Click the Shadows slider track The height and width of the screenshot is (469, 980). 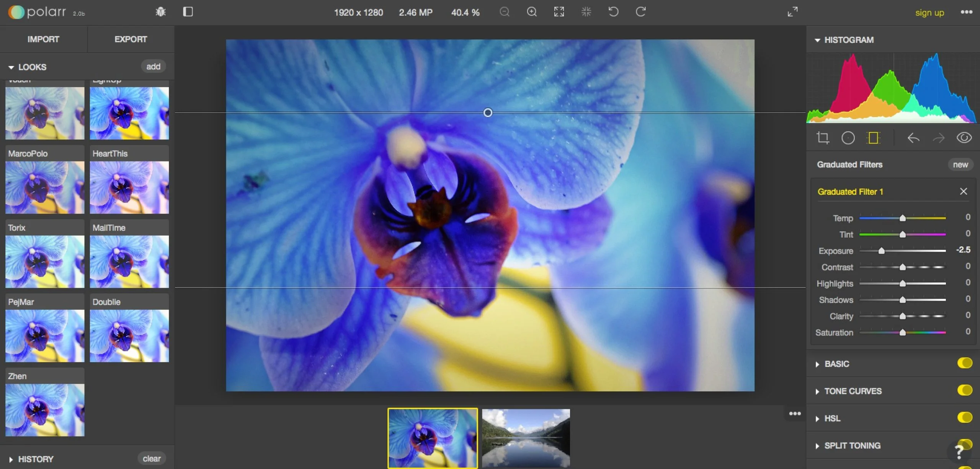[902, 300]
